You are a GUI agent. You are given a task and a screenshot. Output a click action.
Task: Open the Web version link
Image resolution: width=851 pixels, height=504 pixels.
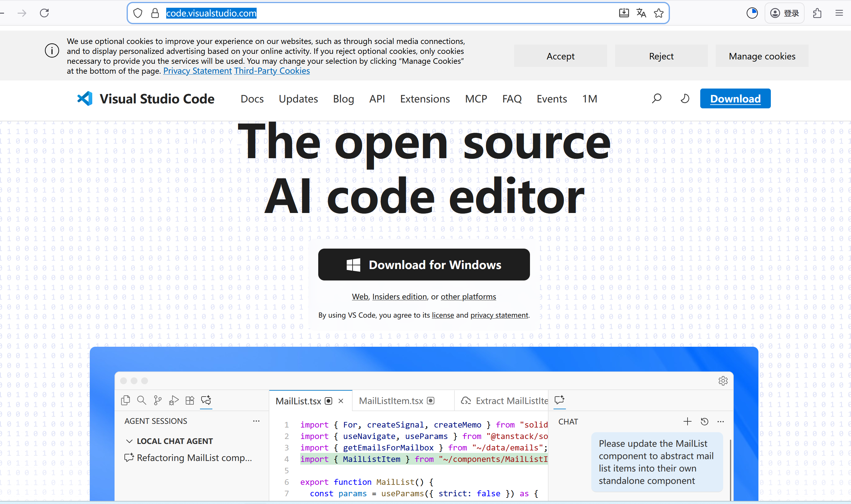pos(360,297)
